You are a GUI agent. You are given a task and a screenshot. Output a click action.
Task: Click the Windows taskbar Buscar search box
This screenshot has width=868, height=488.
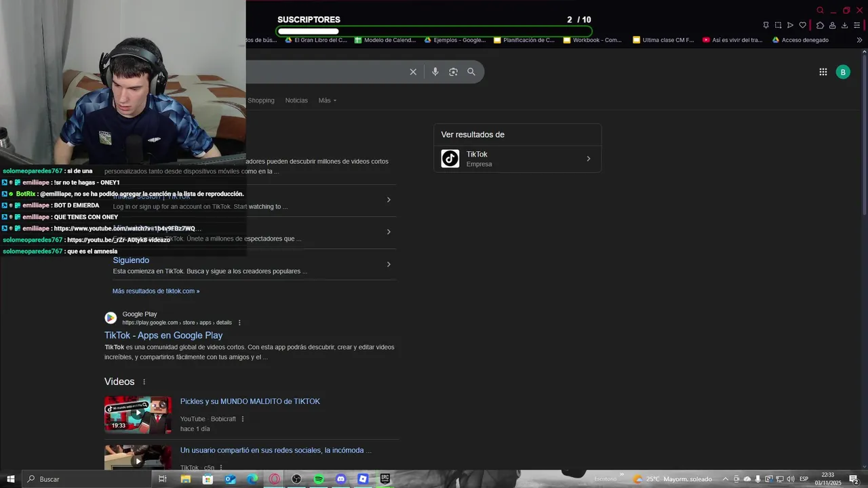(x=87, y=479)
